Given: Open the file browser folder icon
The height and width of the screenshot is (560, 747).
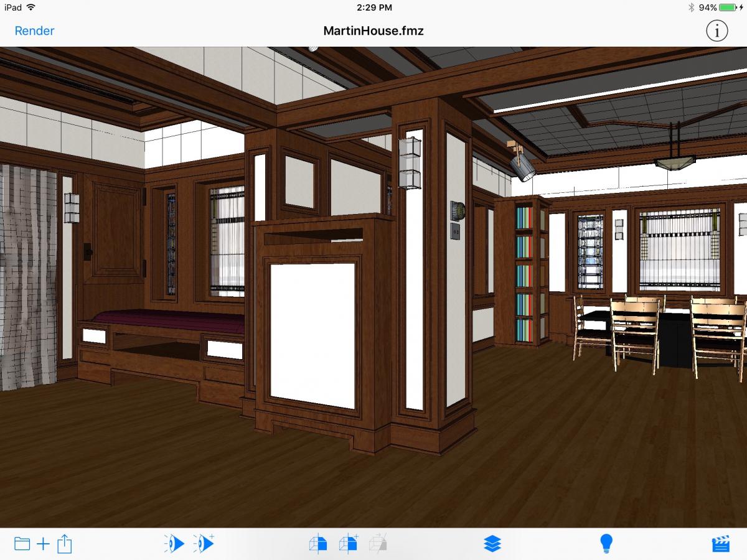Looking at the screenshot, I should point(22,544).
